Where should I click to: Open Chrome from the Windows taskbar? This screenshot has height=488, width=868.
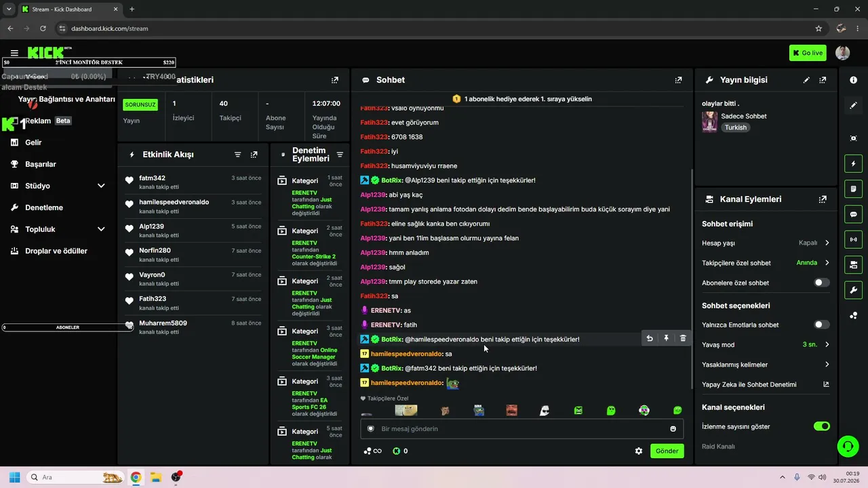point(136,477)
